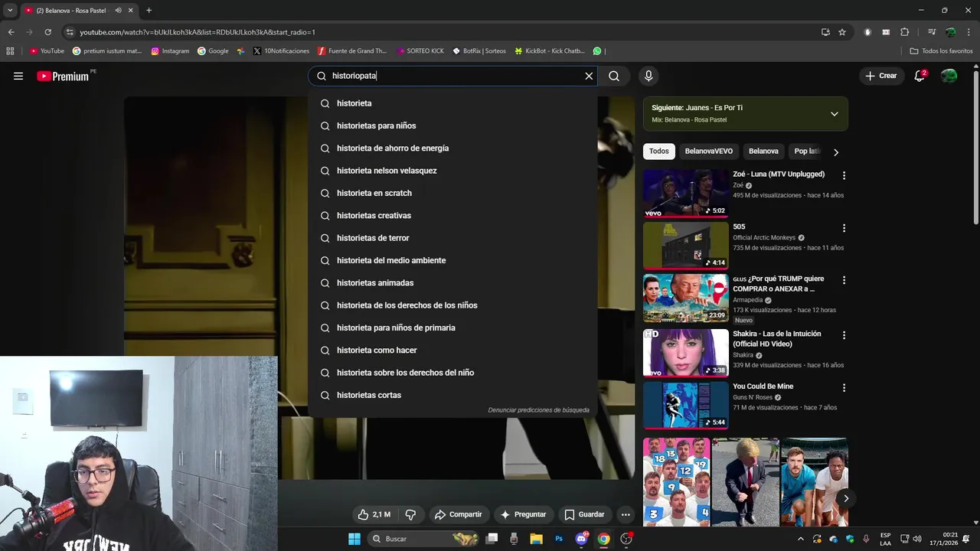
Task: Click the browser address bar URL
Action: click(198, 32)
